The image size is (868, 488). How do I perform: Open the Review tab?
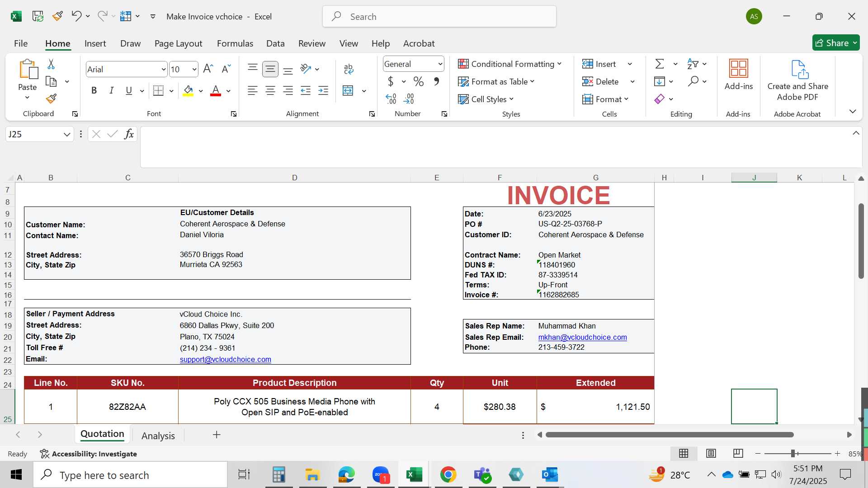tap(312, 43)
